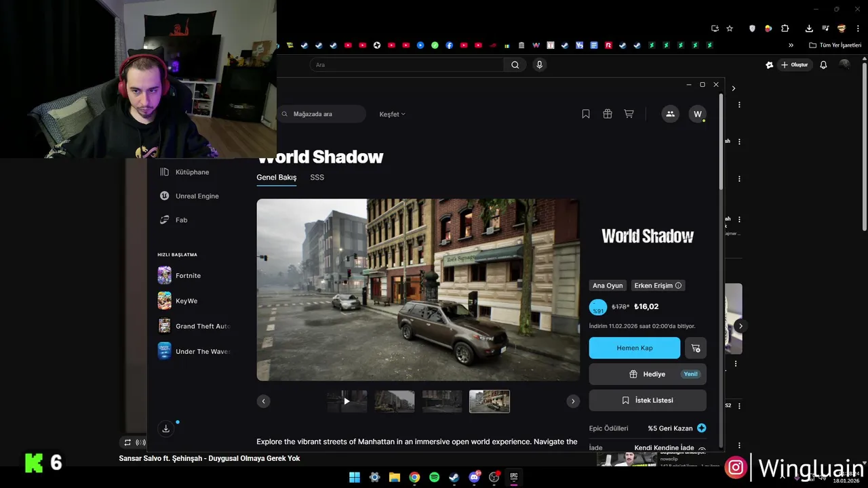Switch to the SSS tab
Image resolution: width=868 pixels, height=488 pixels.
pyautogui.click(x=317, y=178)
